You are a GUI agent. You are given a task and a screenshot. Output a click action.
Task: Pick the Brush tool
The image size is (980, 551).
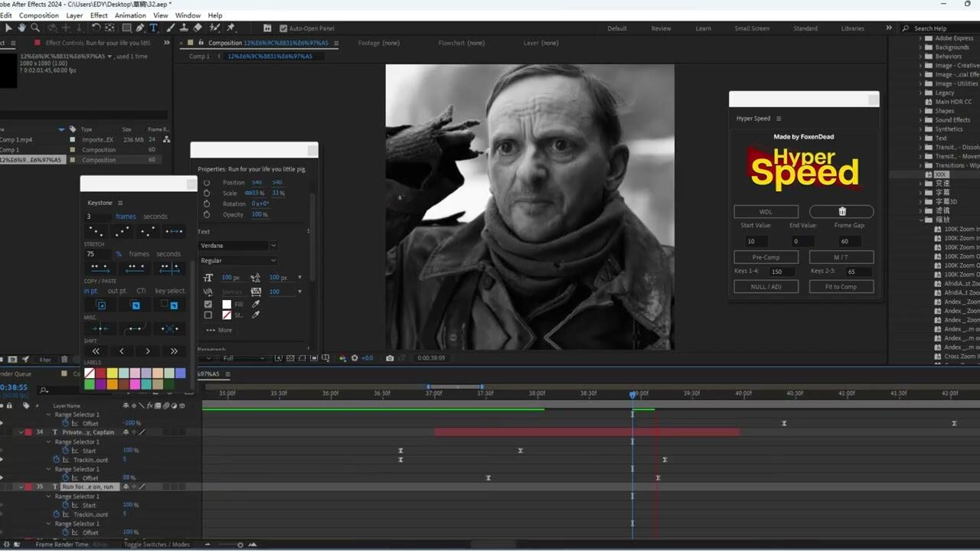[170, 28]
